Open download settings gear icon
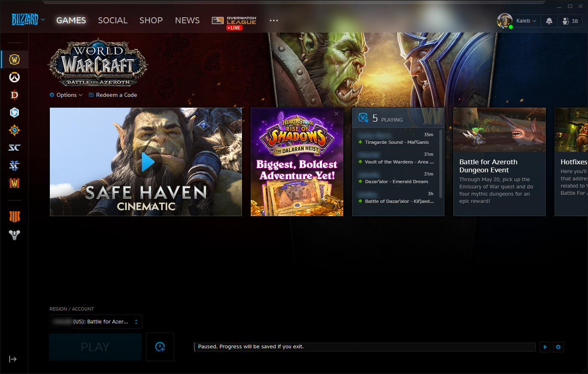The image size is (588, 374). pyautogui.click(x=558, y=347)
